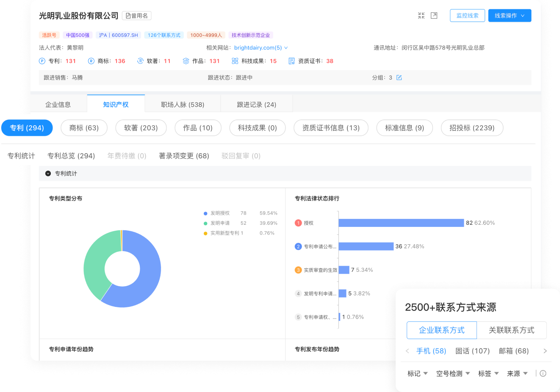Show 邮箱 (68) contacts
560x392 pixels.
514,351
